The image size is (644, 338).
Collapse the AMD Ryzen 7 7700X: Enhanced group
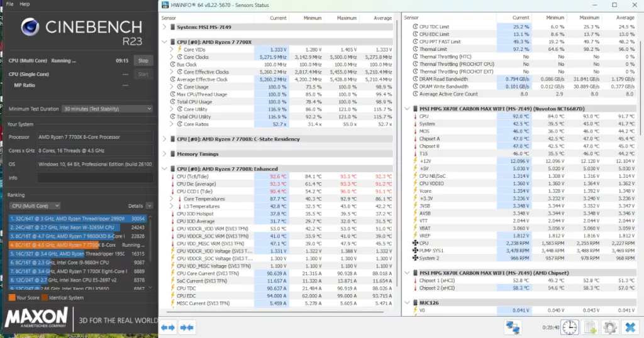164,168
